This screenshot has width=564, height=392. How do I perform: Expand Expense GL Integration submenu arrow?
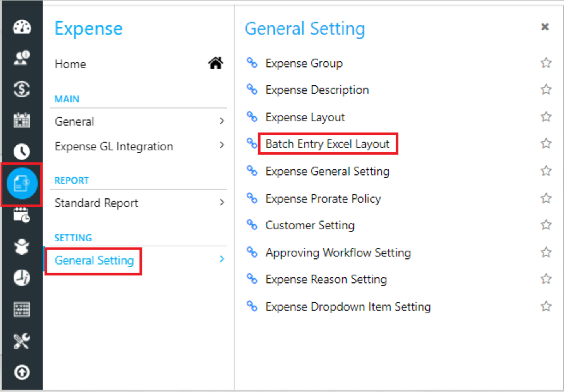(x=222, y=146)
